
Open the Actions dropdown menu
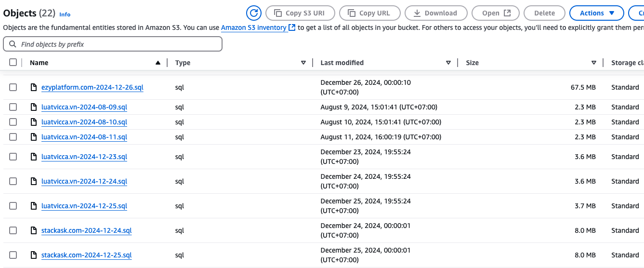point(596,13)
